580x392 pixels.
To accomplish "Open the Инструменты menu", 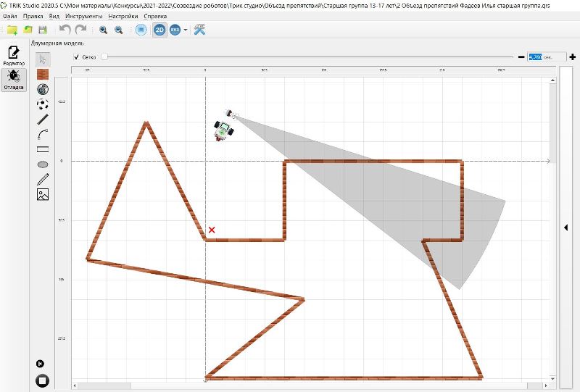I will click(x=83, y=15).
